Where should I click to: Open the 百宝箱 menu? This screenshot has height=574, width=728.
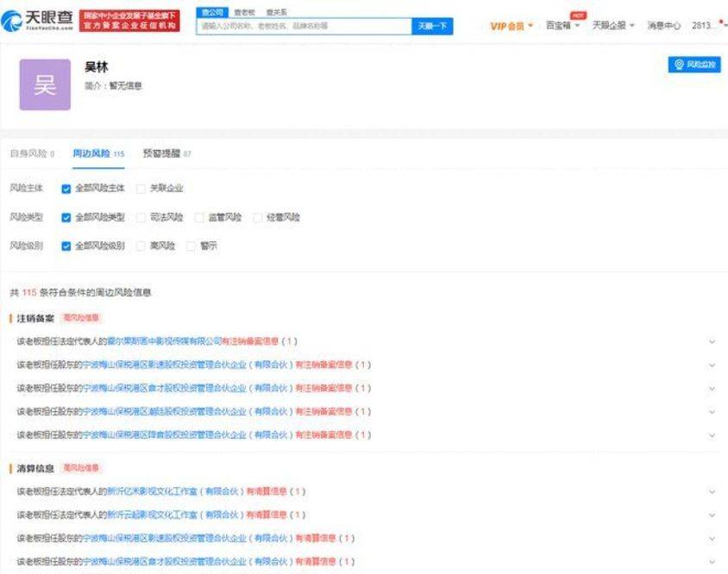[562, 26]
